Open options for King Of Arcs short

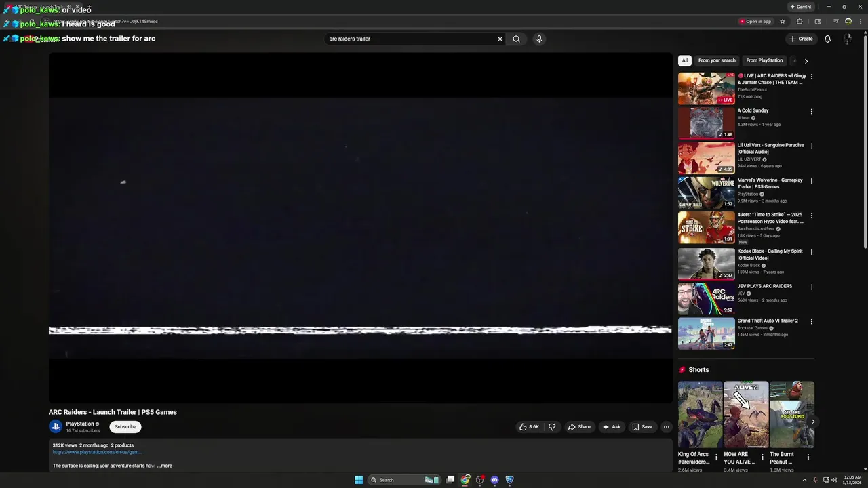pyautogui.click(x=716, y=457)
